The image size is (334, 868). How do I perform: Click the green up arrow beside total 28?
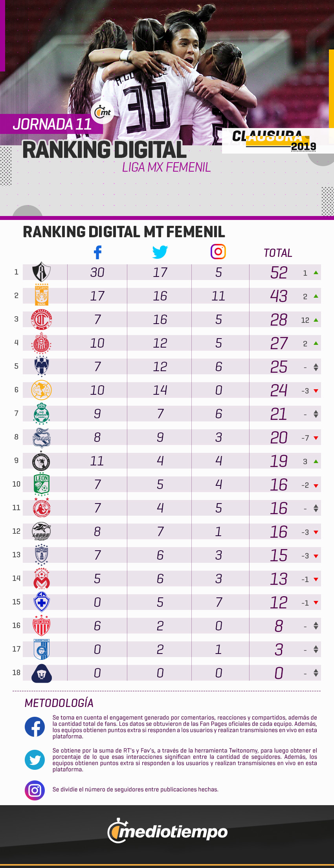(x=316, y=320)
